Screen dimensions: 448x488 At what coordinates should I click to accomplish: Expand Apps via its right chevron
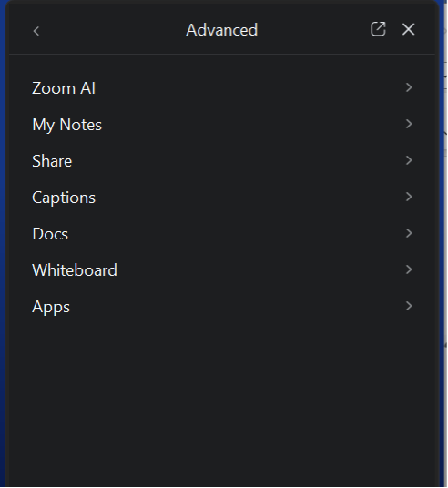(x=409, y=306)
